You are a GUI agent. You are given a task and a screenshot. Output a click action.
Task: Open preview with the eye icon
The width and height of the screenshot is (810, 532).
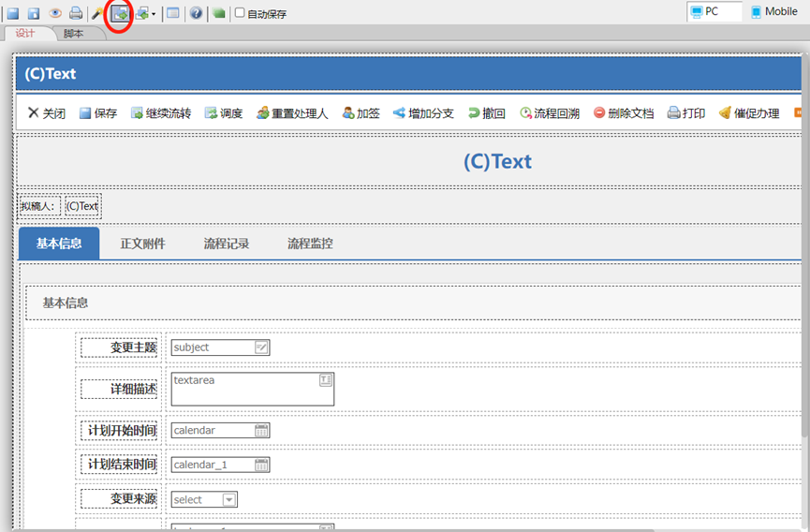point(54,13)
